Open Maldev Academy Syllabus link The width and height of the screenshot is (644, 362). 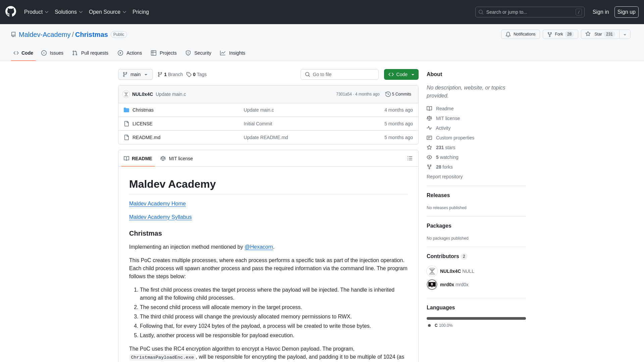(x=160, y=217)
